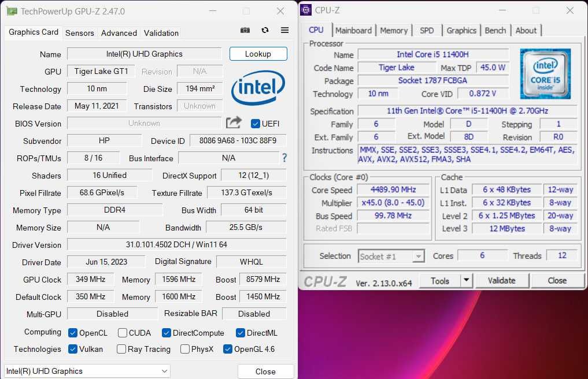588x379 pixels.
Task: Click the Close button in GPU-Z
Action: tap(265, 371)
